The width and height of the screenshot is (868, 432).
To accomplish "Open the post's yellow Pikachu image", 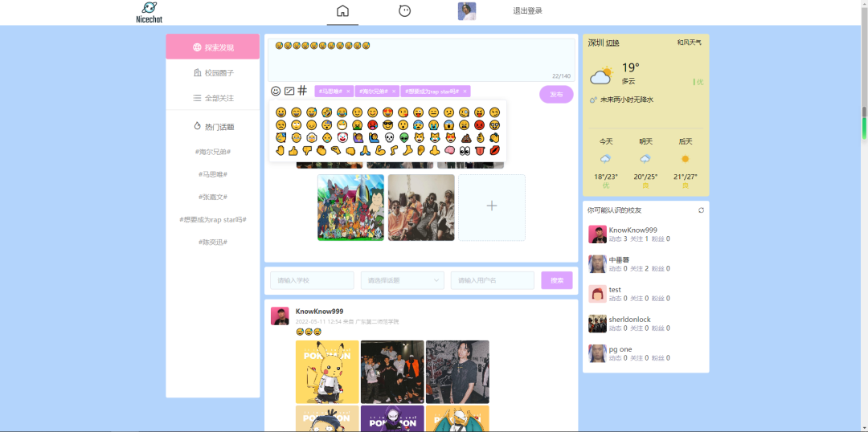I will click(x=327, y=372).
